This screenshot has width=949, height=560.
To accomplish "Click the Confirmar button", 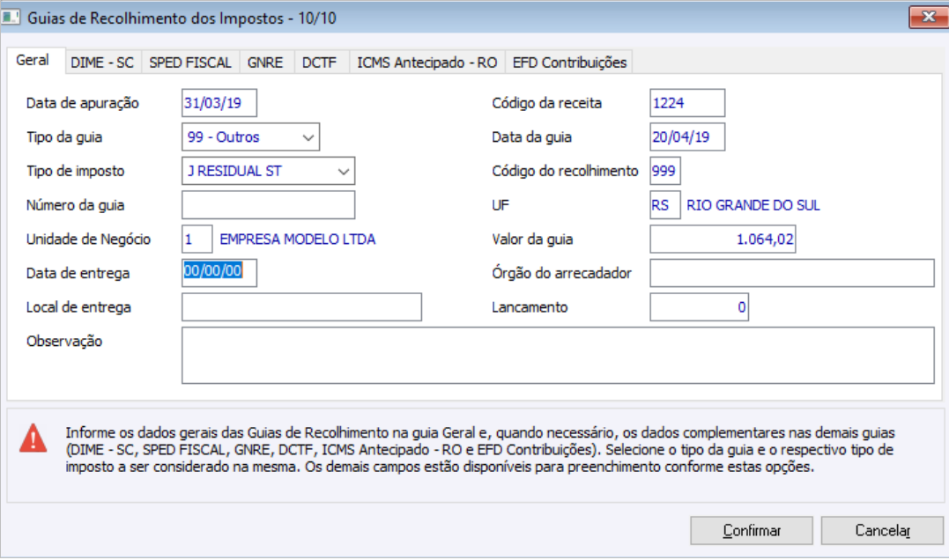I will (752, 530).
